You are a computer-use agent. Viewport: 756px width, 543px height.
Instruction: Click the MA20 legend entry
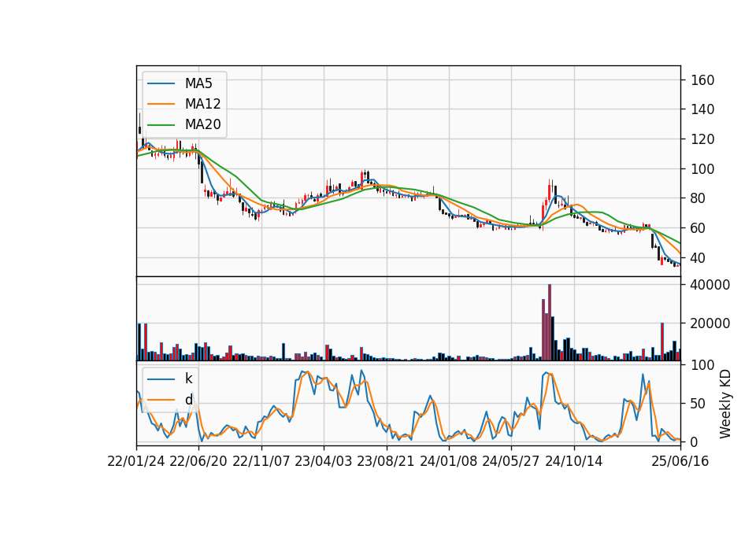(183, 124)
